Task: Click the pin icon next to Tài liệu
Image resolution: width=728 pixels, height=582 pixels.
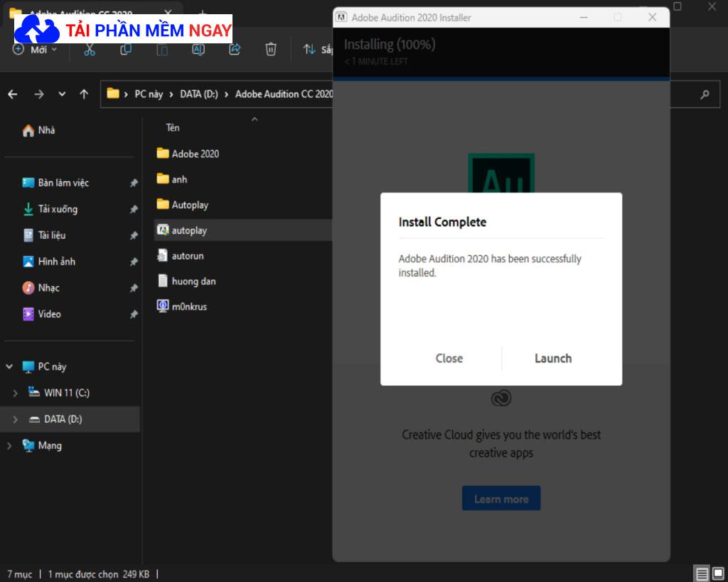Action: 134,235
